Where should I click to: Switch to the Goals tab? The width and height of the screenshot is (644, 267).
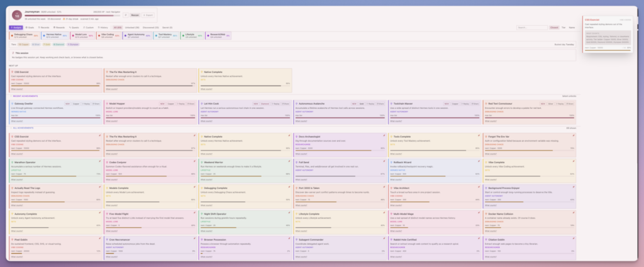pyautogui.click(x=30, y=28)
